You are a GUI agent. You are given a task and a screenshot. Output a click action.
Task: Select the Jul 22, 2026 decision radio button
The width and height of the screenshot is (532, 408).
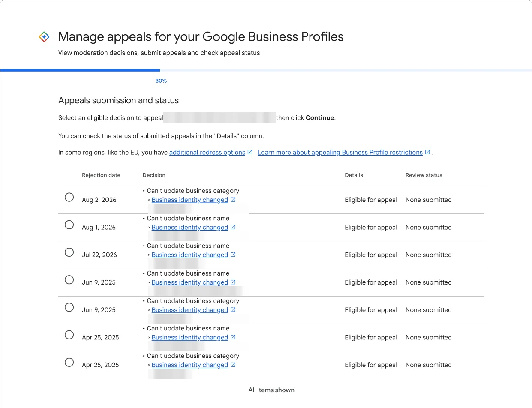(x=69, y=252)
